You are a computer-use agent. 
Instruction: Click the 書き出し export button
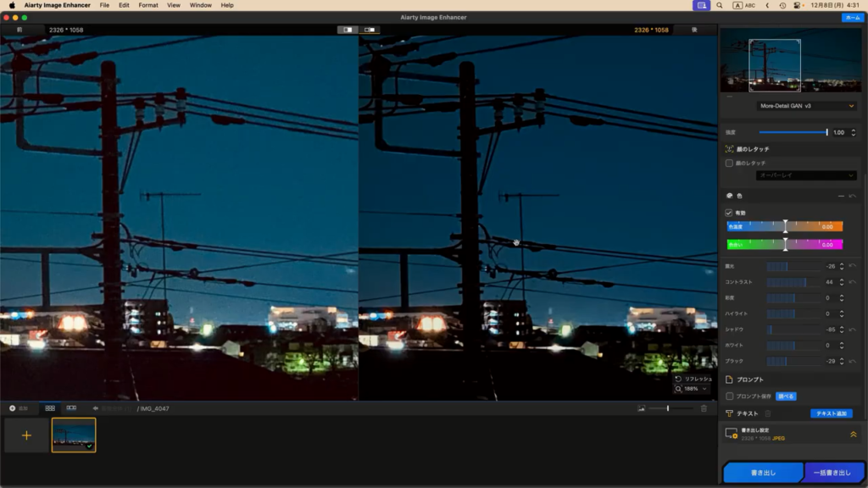[x=762, y=472]
